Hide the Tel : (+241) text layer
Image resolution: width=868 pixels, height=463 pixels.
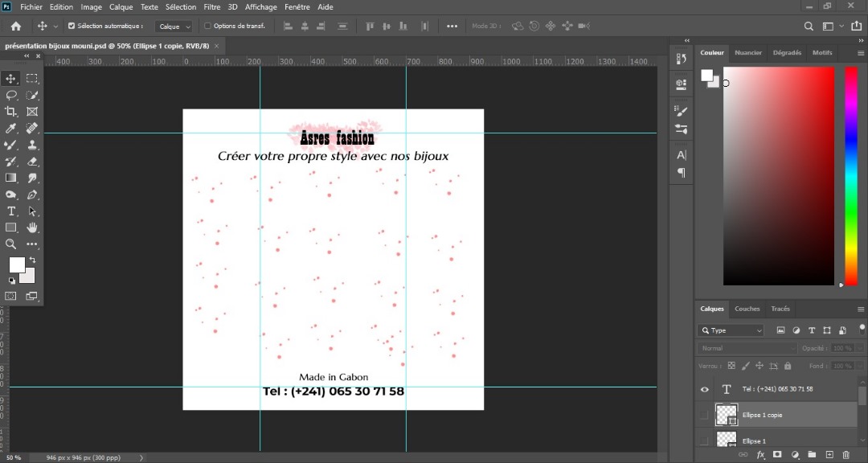pos(705,389)
